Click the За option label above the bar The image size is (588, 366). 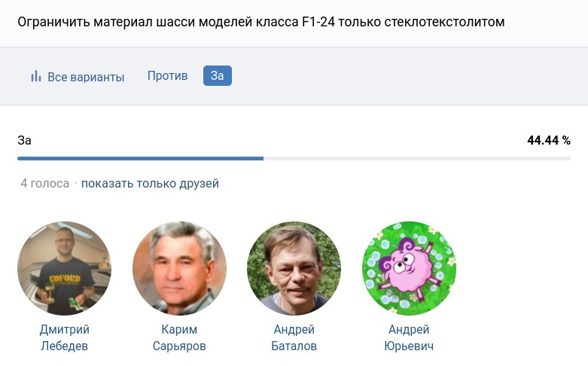point(25,140)
